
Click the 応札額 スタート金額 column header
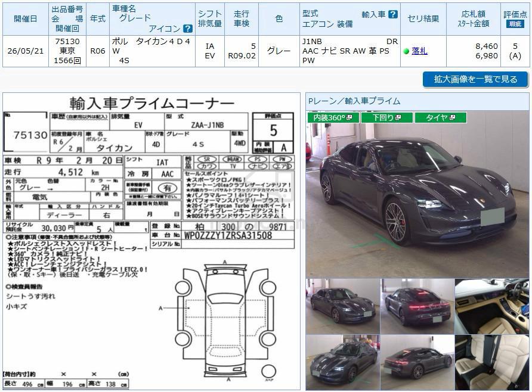coord(474,19)
